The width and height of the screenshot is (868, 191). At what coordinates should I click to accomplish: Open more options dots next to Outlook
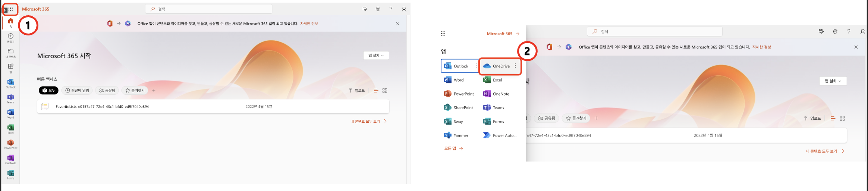476,66
